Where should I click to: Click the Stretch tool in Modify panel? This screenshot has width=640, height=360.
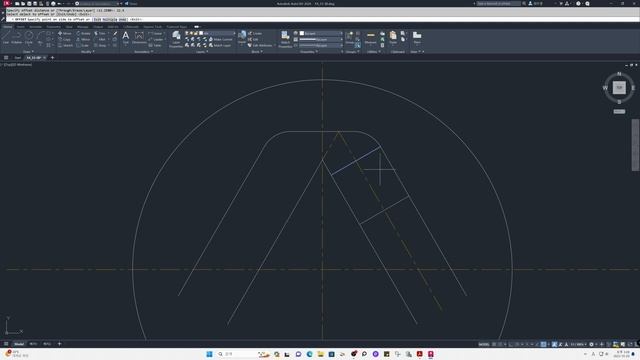pyautogui.click(x=65, y=45)
